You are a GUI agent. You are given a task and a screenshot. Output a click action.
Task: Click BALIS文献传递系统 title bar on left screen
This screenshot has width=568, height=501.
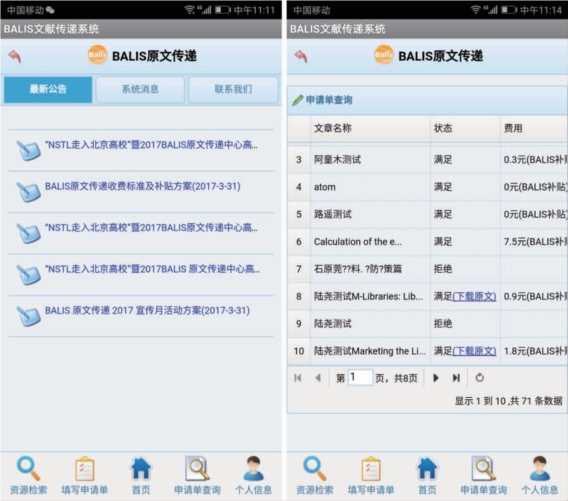coord(141,29)
